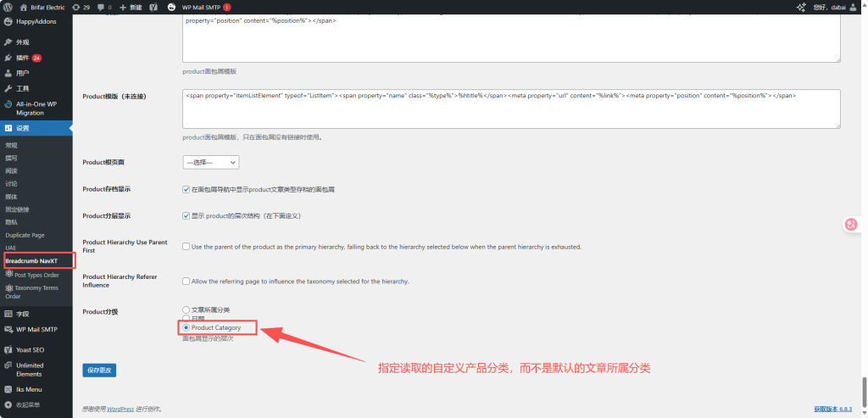Select the 文章所属分类 radio option
The width and height of the screenshot is (868, 418).
(186, 309)
